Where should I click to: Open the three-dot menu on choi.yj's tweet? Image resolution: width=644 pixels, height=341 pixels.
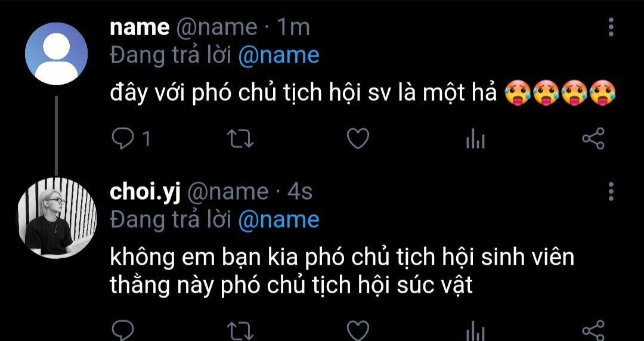[x=611, y=191]
